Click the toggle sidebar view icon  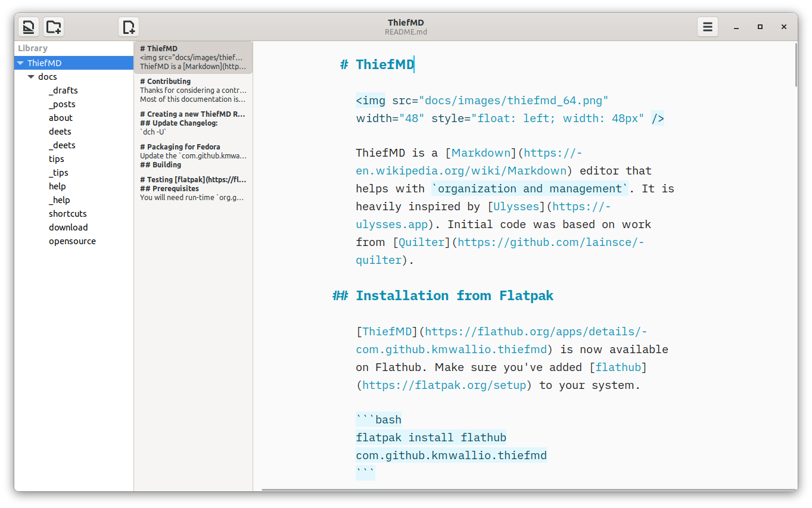click(29, 27)
